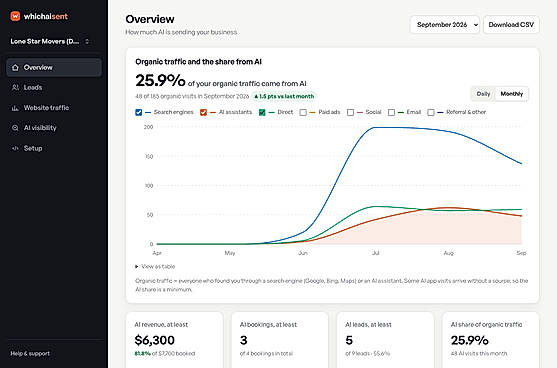The height and width of the screenshot is (368, 557).
Task: Click the AI bookings, at least card label
Action: pyautogui.click(x=268, y=324)
